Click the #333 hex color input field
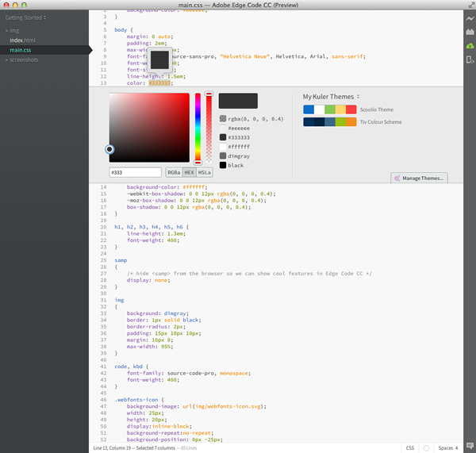Image resolution: width=476 pixels, height=453 pixels. [x=135, y=172]
